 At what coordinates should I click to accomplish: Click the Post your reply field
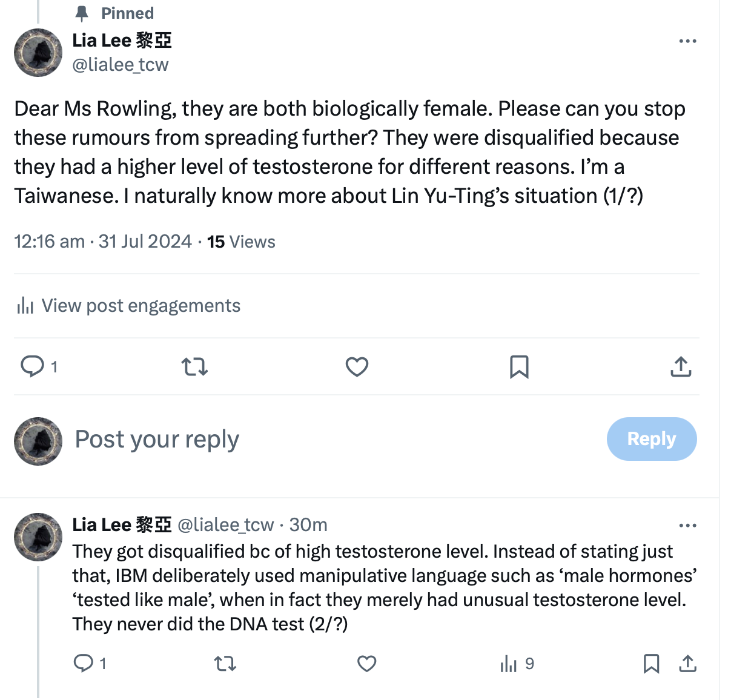(x=157, y=440)
